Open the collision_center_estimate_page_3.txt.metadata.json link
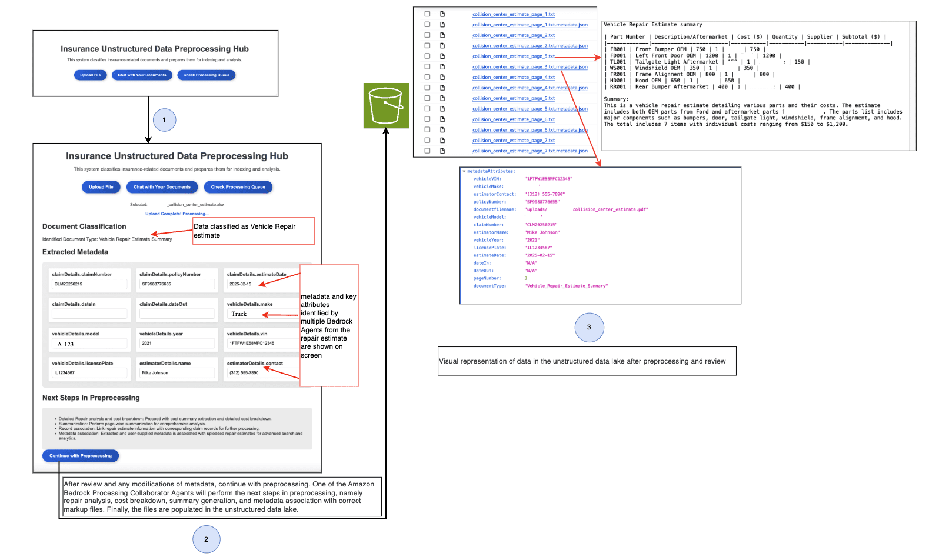Screen dimensions: 929x560 (530, 67)
